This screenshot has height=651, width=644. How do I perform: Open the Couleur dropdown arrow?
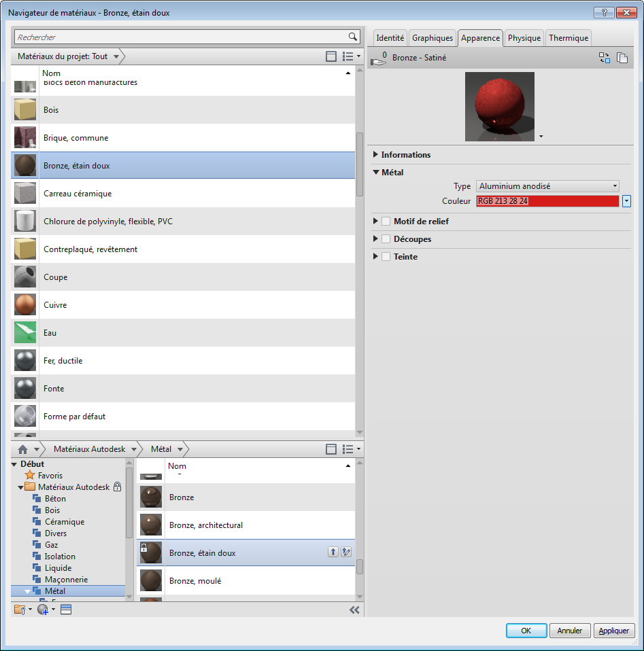coord(626,201)
